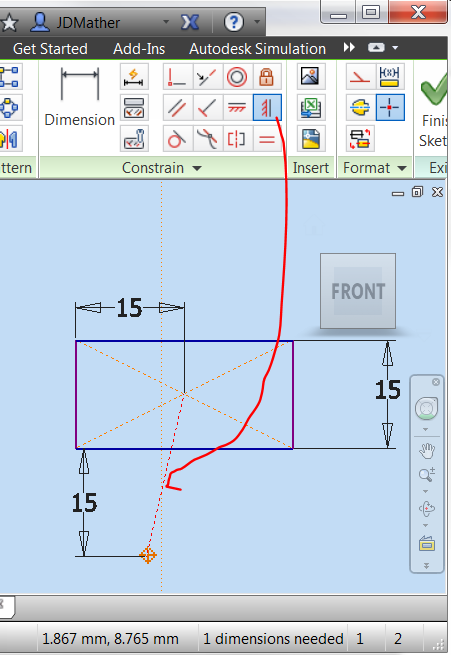Viewport: 451px width, 655px height.
Task: Select the Parallel constraint icon
Action: (x=177, y=108)
